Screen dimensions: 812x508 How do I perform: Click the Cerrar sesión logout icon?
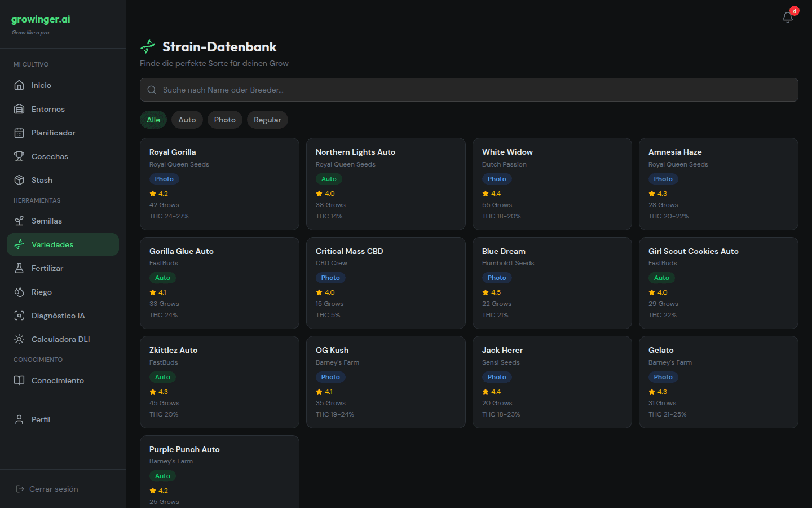tap(20, 489)
